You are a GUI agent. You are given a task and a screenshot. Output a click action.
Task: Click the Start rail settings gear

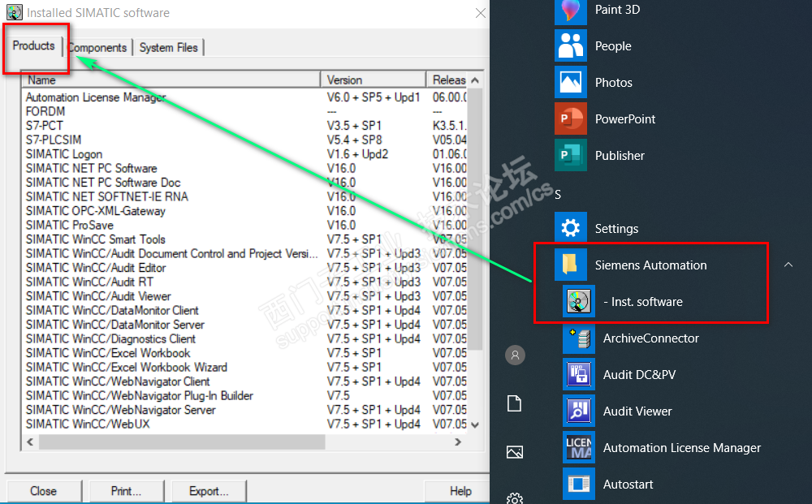[x=514, y=499]
